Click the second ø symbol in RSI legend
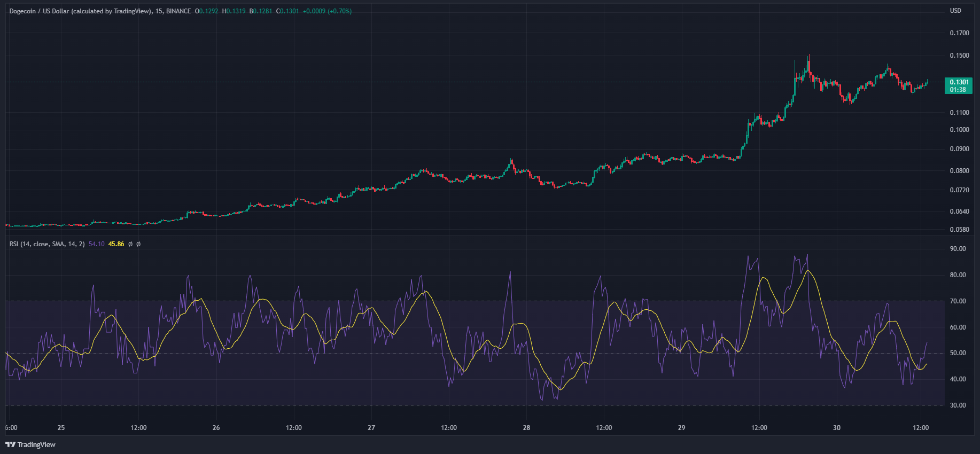Screen dimensions: 980x454 click(138, 244)
